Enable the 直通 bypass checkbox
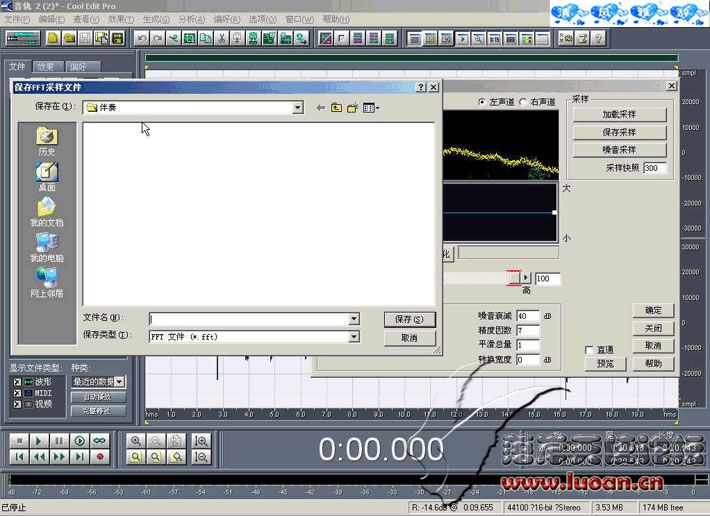 [x=589, y=350]
